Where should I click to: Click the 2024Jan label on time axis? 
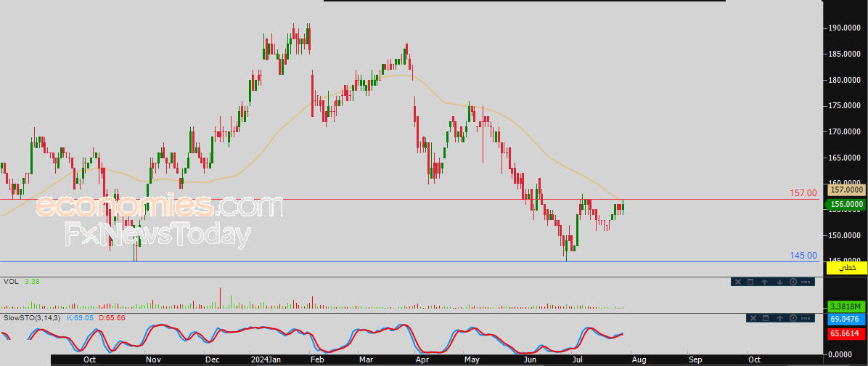click(x=266, y=360)
